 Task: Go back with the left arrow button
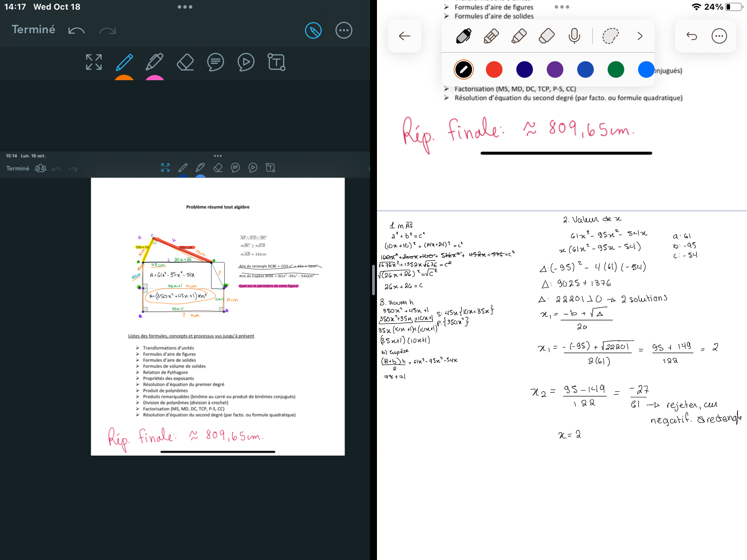[404, 36]
